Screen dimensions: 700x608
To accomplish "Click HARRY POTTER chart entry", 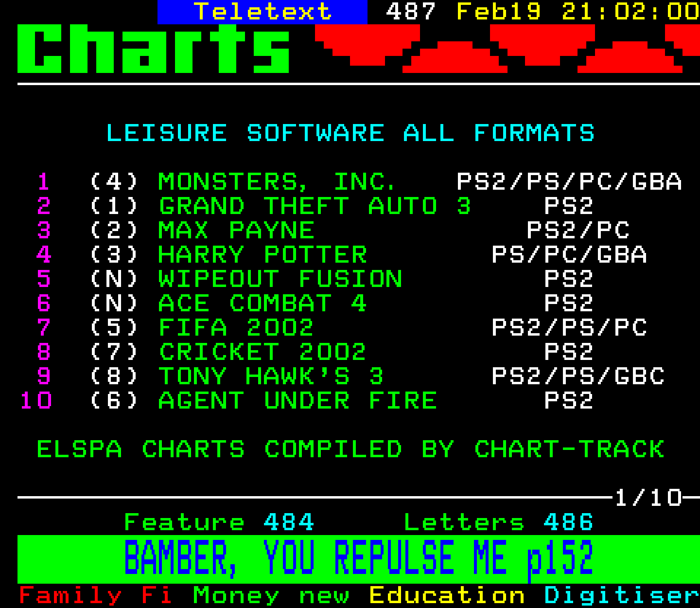I will [x=262, y=255].
